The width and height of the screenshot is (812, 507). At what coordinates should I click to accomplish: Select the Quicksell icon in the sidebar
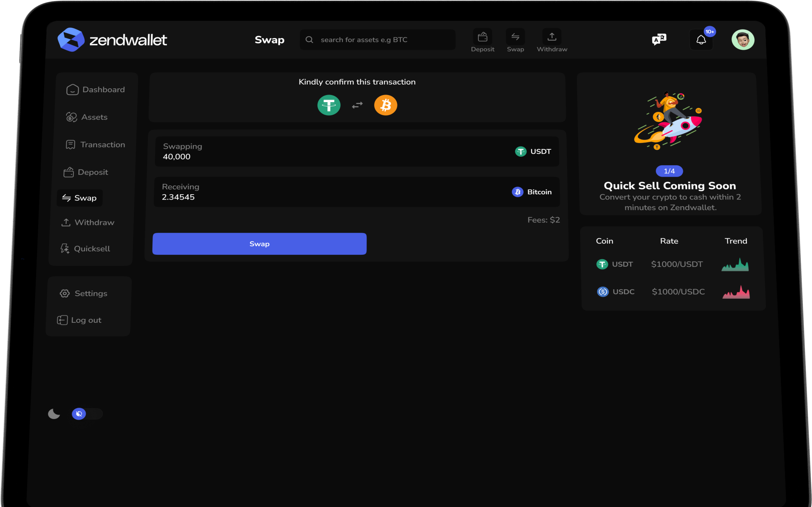[x=65, y=248]
